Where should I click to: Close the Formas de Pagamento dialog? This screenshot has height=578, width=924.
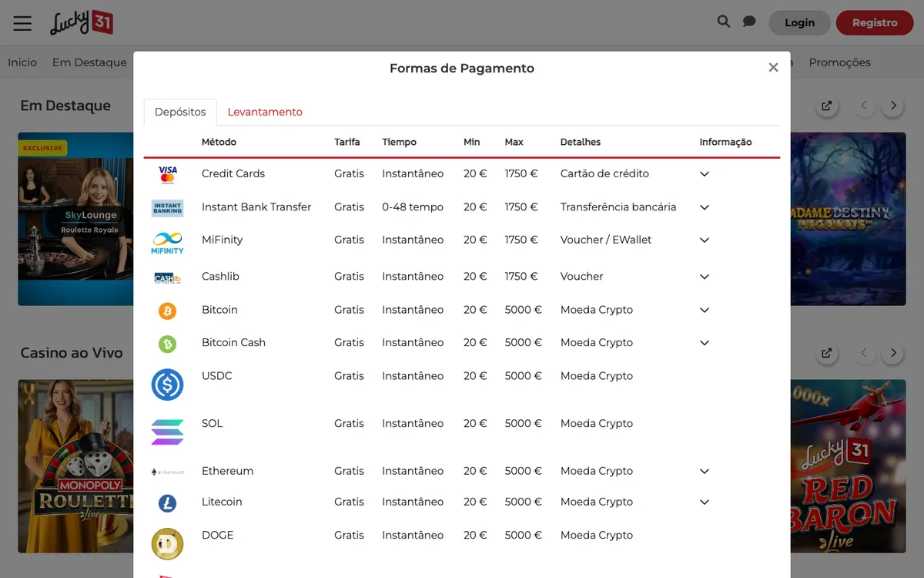[x=773, y=68]
